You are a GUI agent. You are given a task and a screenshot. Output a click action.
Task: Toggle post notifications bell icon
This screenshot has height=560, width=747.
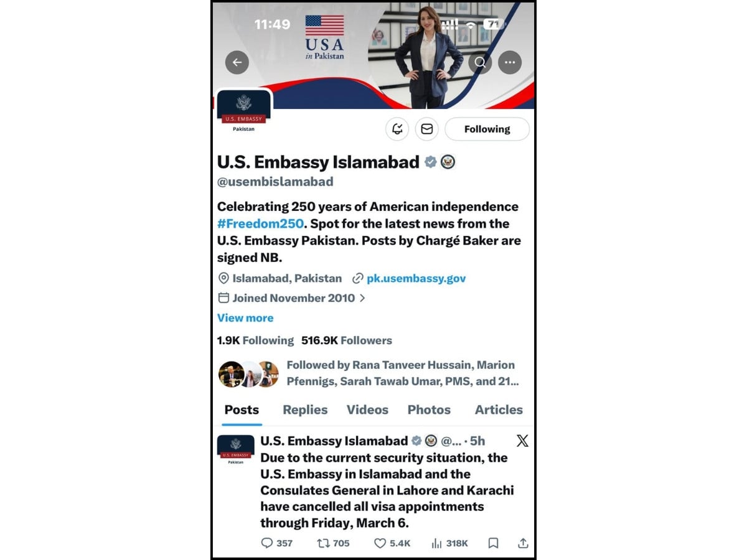tap(397, 129)
